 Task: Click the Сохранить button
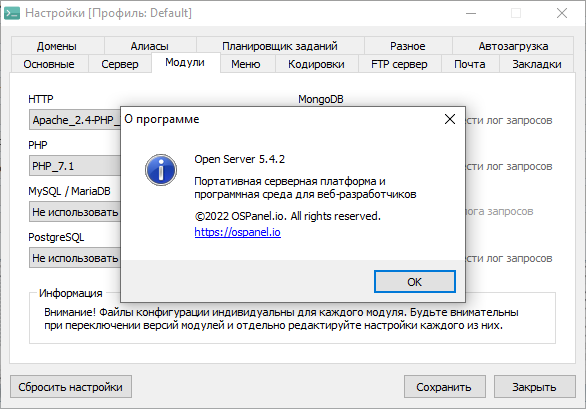[x=444, y=387]
